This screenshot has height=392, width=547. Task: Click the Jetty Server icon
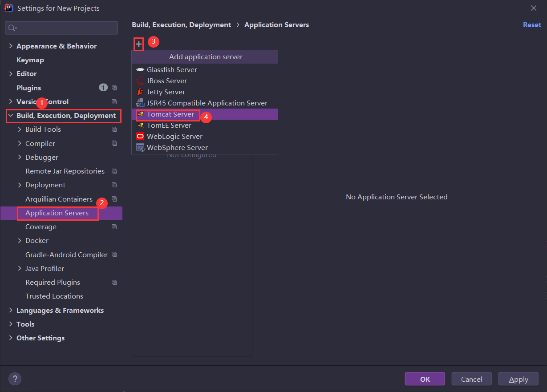140,92
